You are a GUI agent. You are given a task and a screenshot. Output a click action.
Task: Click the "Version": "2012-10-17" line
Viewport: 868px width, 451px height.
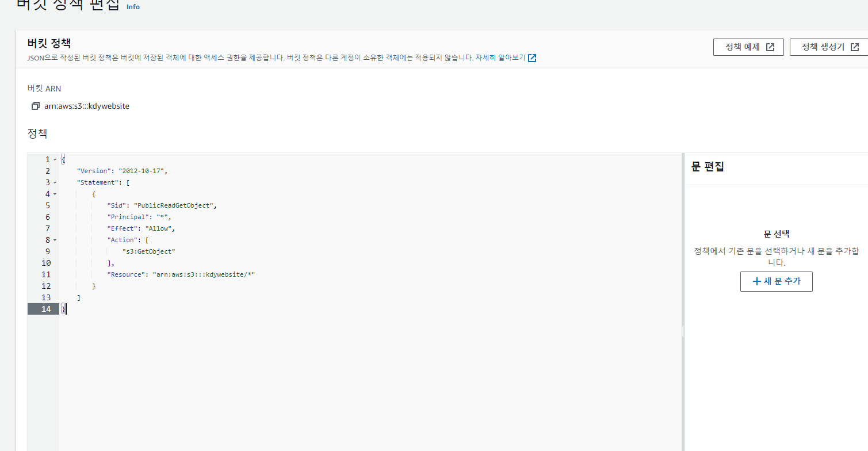click(122, 171)
